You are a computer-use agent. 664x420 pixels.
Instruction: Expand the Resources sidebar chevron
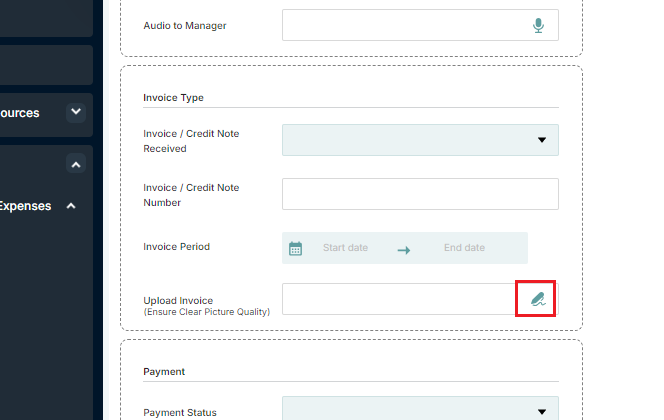click(x=76, y=112)
